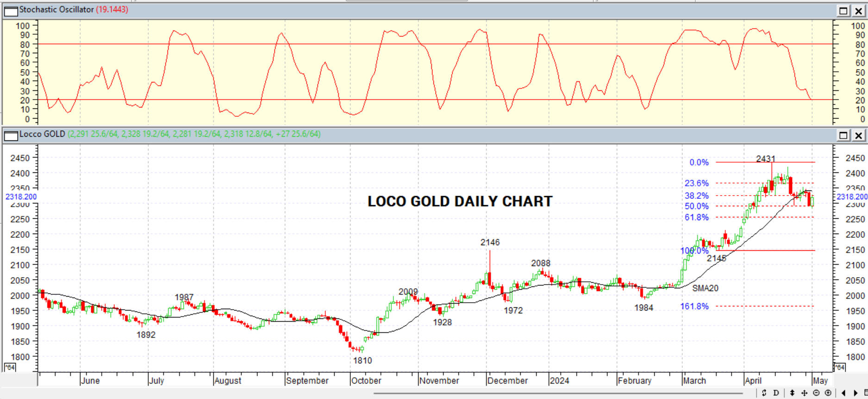Screen dimensions: 868x399
Task: Click the 1928 price annotation
Action: (x=442, y=323)
